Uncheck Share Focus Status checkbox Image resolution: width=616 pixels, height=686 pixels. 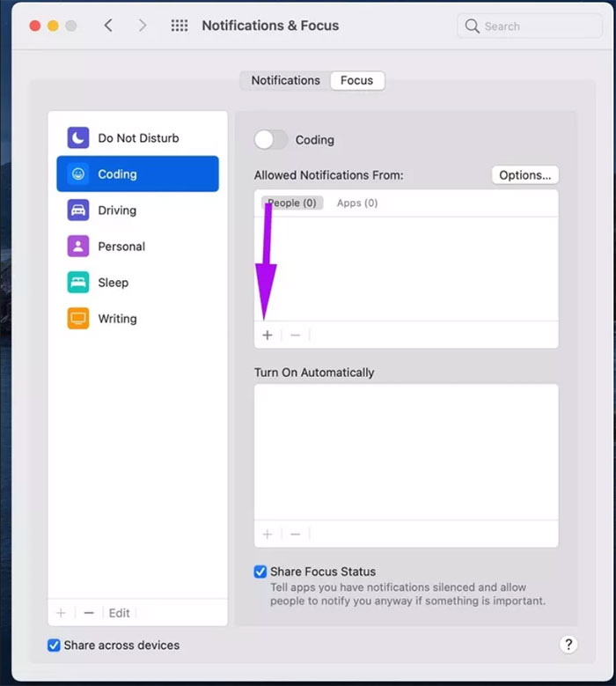click(x=260, y=572)
